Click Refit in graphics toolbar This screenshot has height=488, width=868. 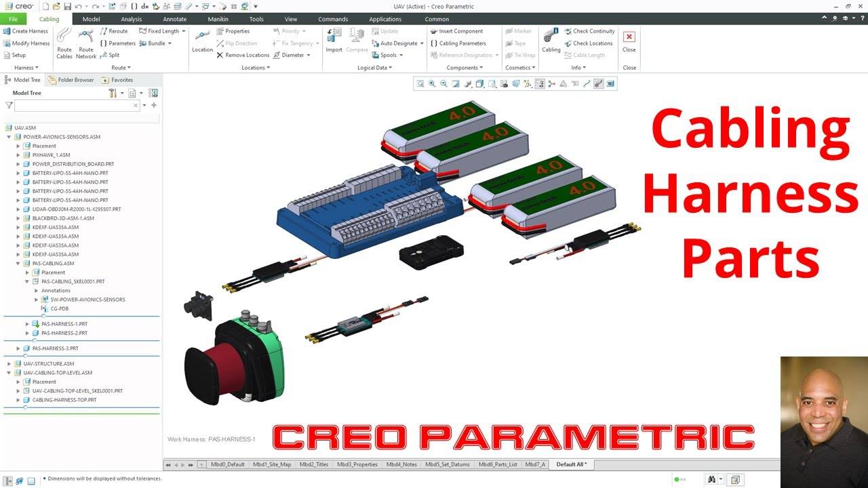coord(420,84)
